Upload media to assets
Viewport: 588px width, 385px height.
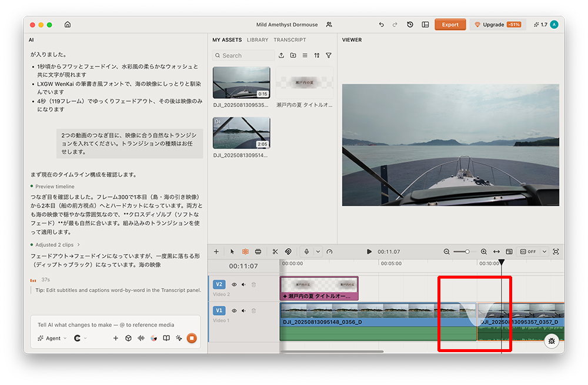[281, 55]
